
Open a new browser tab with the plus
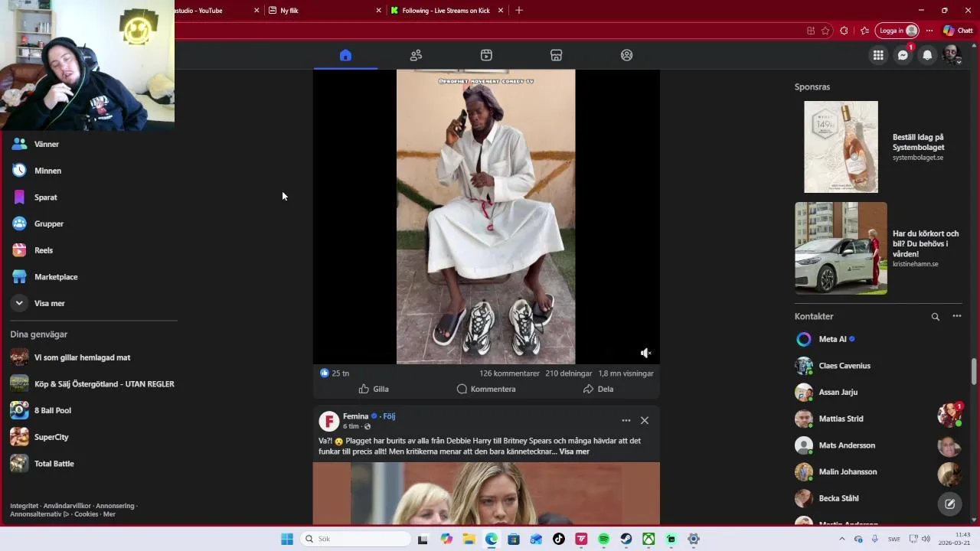coord(519,10)
